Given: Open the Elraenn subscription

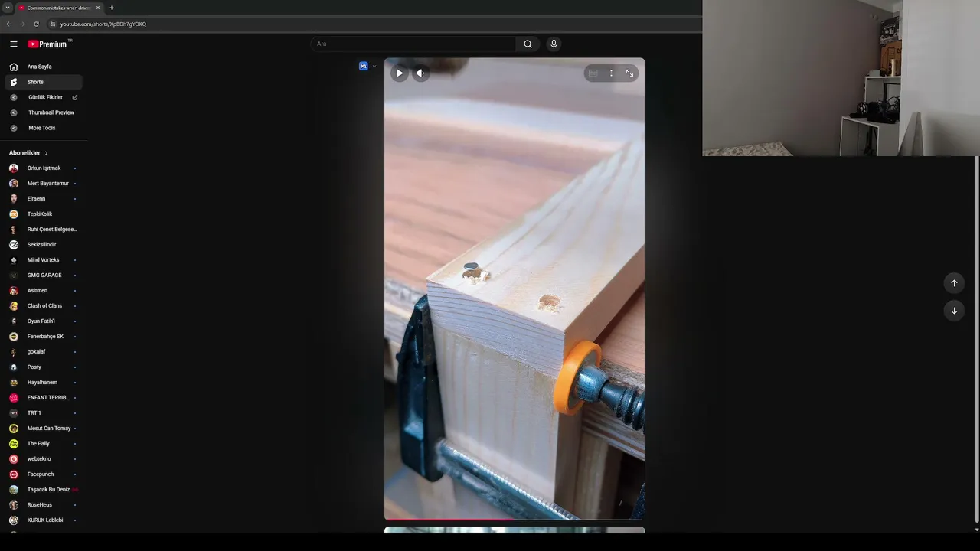Looking at the screenshot, I should coord(44,199).
